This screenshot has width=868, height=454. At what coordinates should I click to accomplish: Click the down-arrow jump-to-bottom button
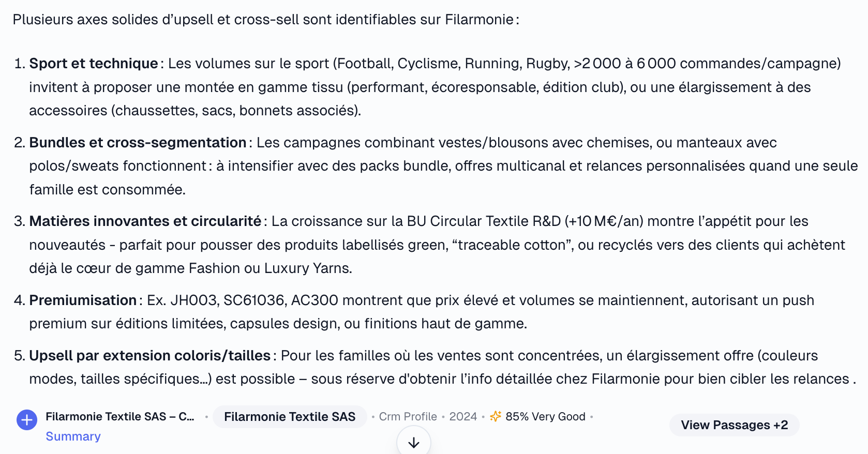(414, 442)
